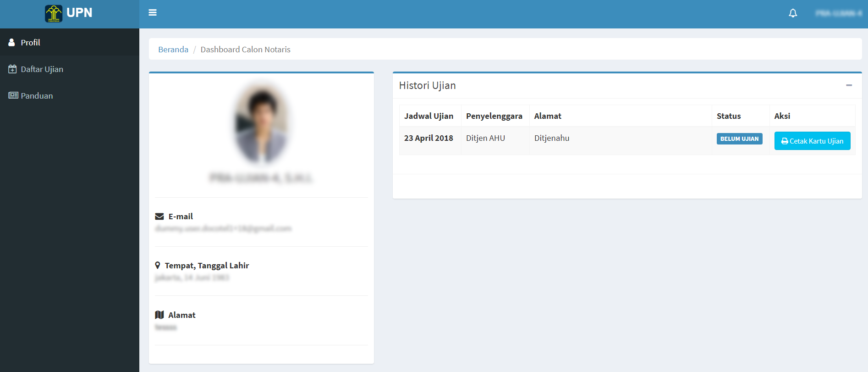The height and width of the screenshot is (372, 868).
Task: Click the Jadwal Ujian column header
Action: point(429,116)
